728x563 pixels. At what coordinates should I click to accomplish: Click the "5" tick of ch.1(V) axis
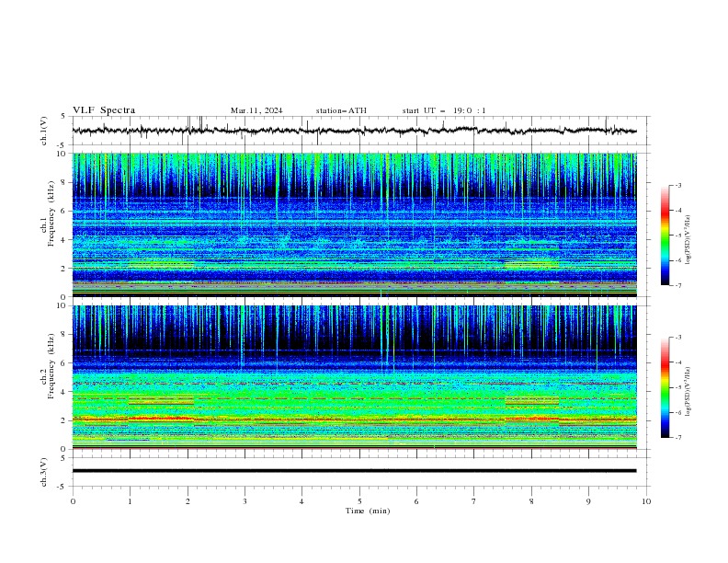(x=64, y=117)
